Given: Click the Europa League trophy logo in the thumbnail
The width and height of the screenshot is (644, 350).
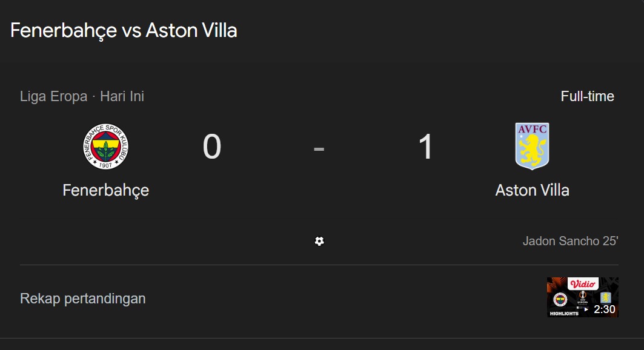Looking at the screenshot, I should pos(582,298).
